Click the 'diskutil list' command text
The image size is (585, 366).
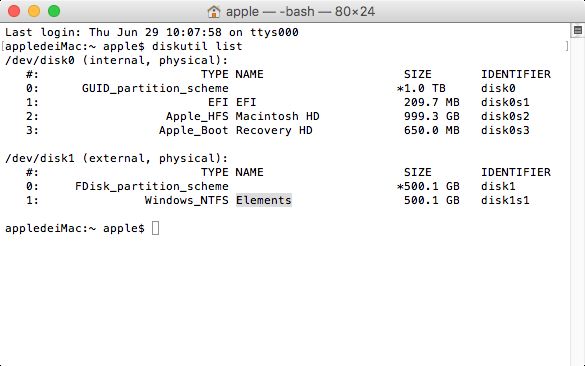(x=197, y=46)
